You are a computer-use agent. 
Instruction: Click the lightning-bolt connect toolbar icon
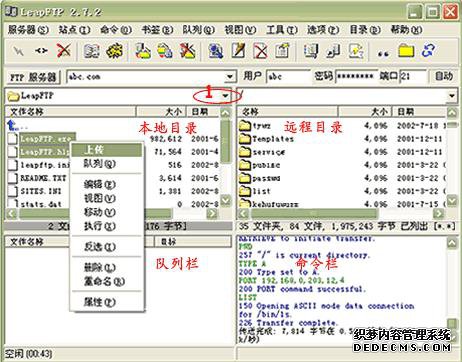pos(18,51)
